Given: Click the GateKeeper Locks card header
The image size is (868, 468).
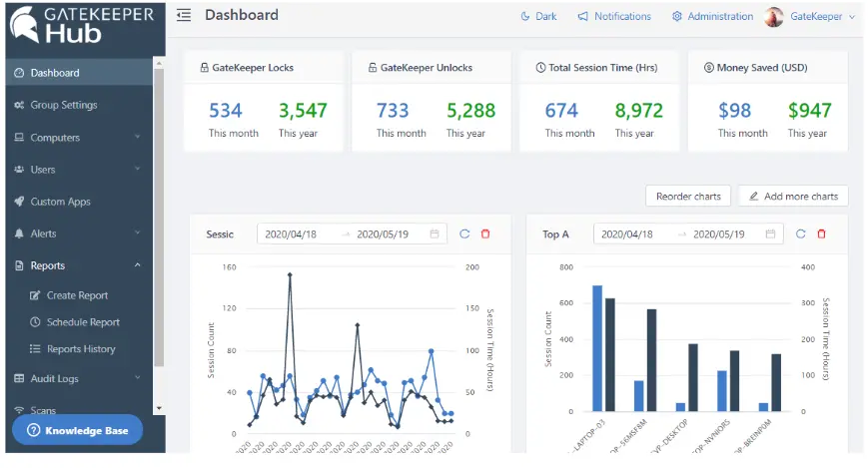Looking at the screenshot, I should pyautogui.click(x=264, y=68).
